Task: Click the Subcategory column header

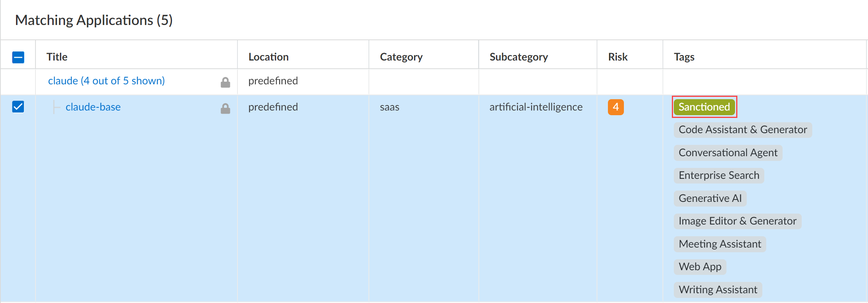Action: [518, 57]
